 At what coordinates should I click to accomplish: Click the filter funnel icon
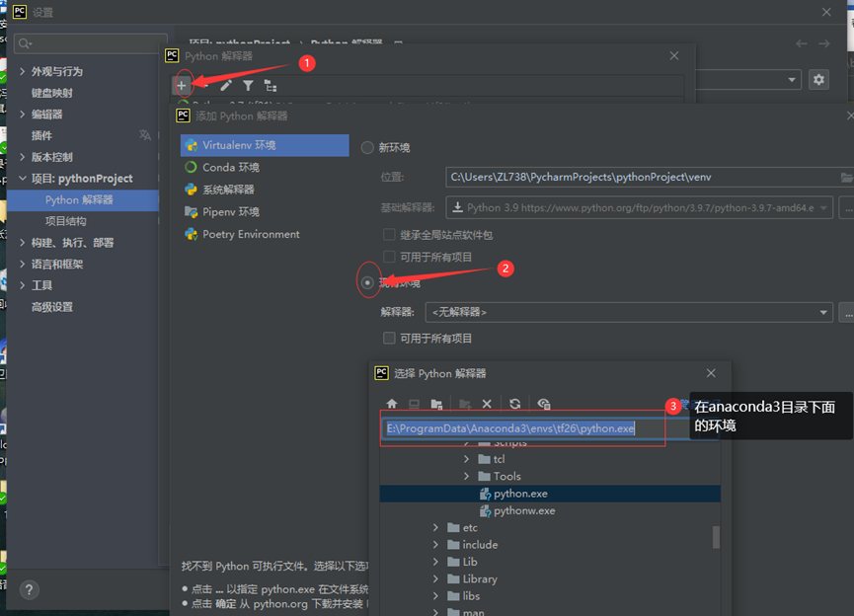pos(248,85)
